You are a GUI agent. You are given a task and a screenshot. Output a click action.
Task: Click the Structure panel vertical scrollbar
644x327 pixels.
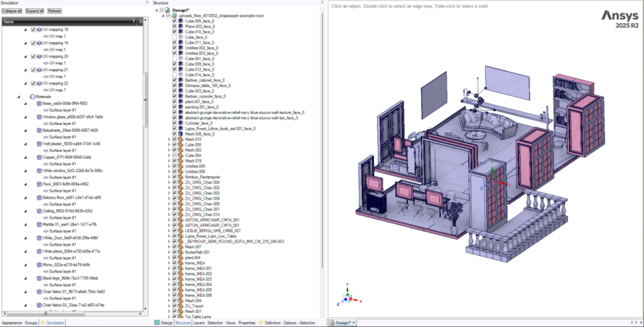tap(323, 139)
